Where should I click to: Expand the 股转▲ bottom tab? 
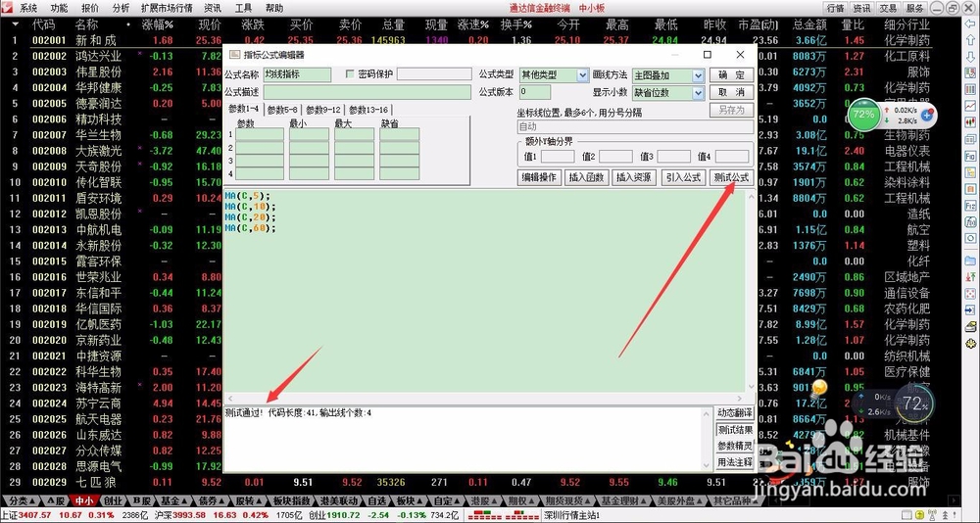pyautogui.click(x=248, y=500)
